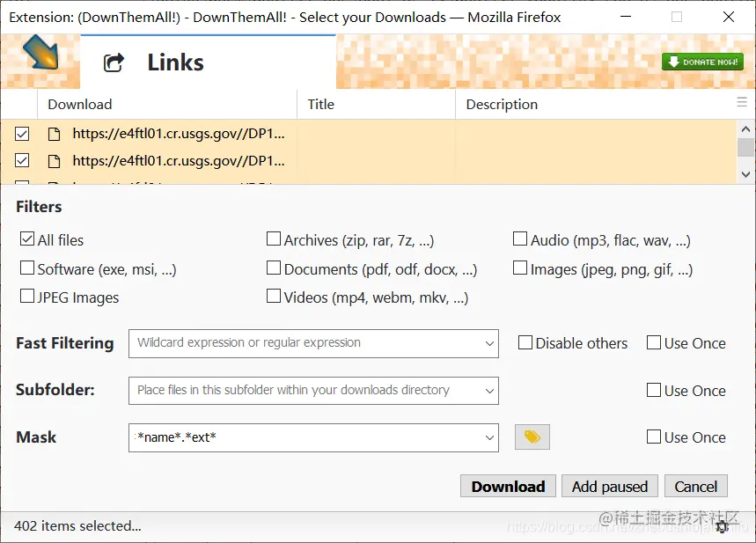Expand the Mask dropdown arrow
The width and height of the screenshot is (756, 543).
489,438
